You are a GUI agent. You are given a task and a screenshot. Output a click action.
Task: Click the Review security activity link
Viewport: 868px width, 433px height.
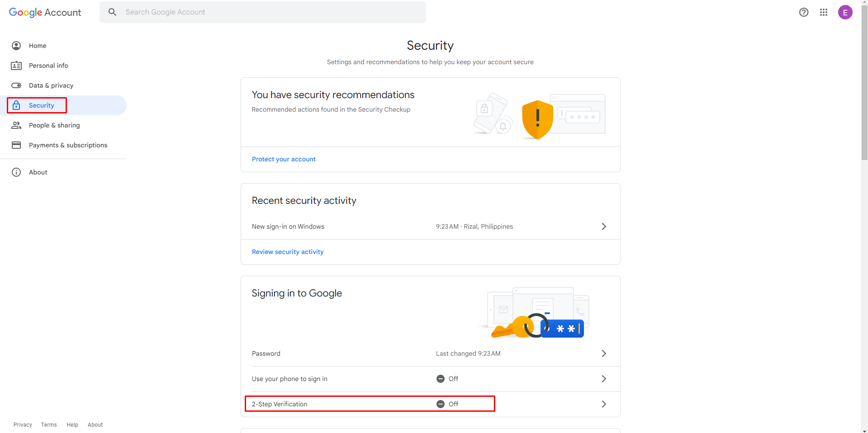[x=288, y=252]
